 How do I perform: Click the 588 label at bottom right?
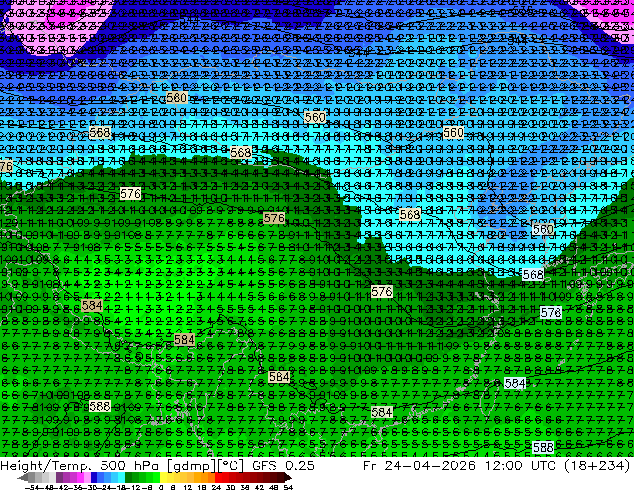(543, 447)
